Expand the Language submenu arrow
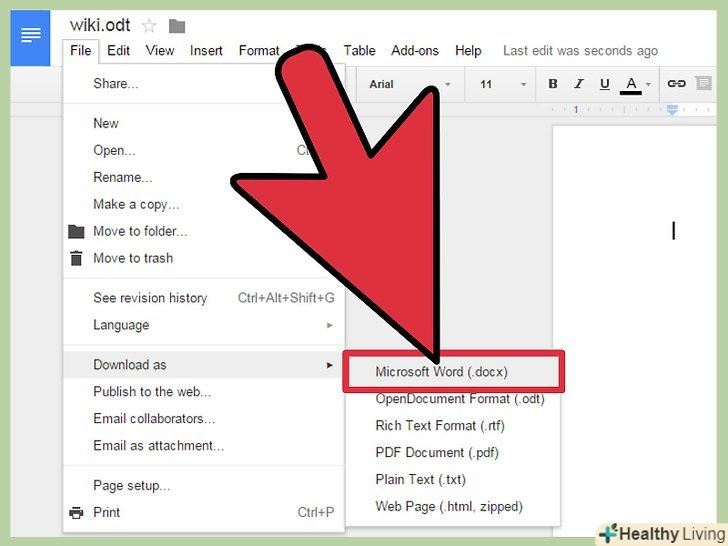728x546 pixels. [330, 325]
